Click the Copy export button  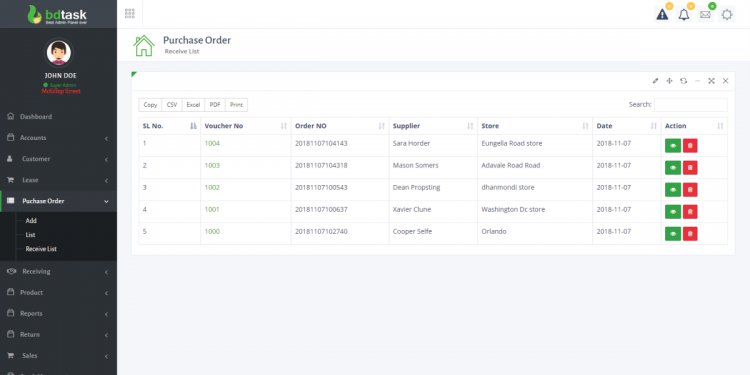150,105
